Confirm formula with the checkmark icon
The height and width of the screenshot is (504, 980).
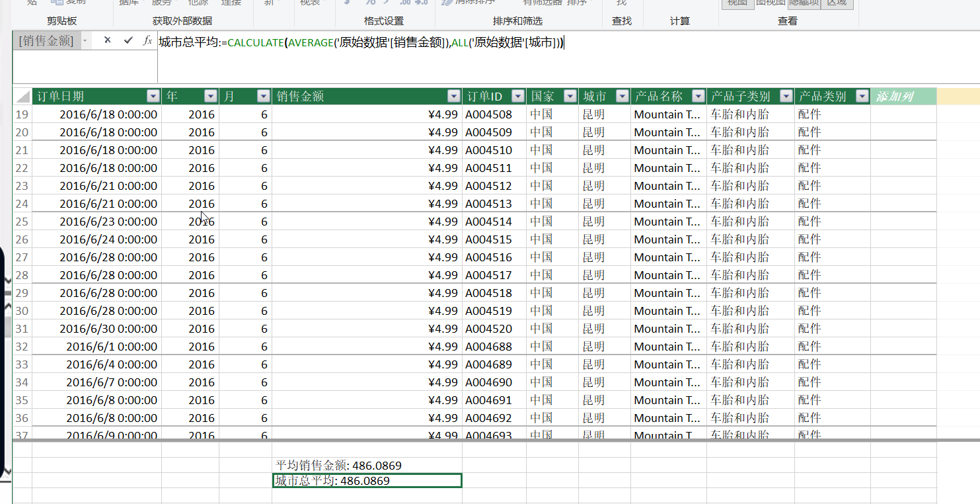point(128,41)
